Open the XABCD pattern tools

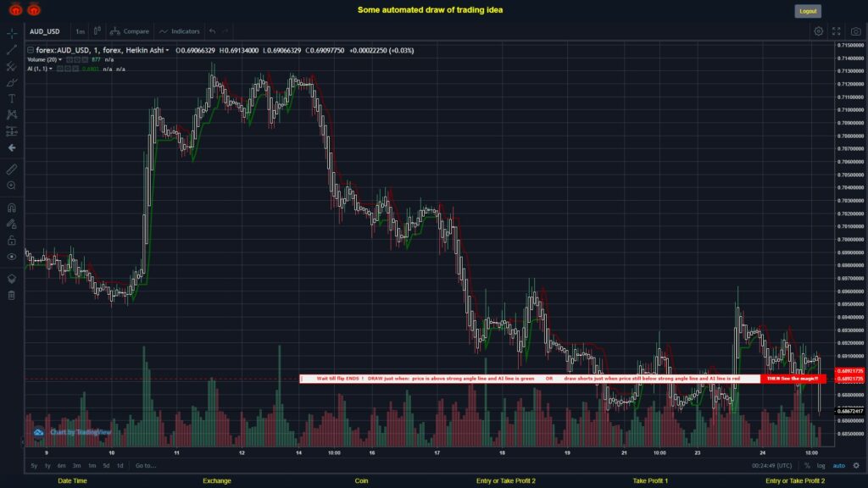coord(12,114)
